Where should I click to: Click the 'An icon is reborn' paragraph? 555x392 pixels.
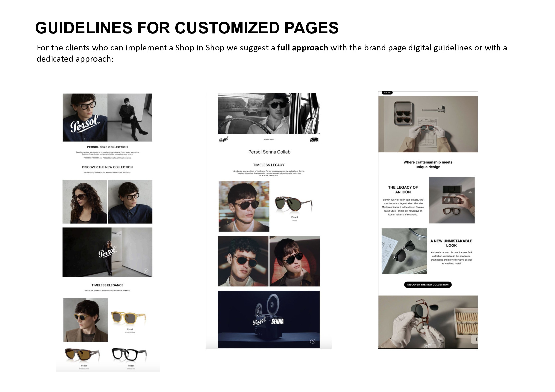pos(451,258)
